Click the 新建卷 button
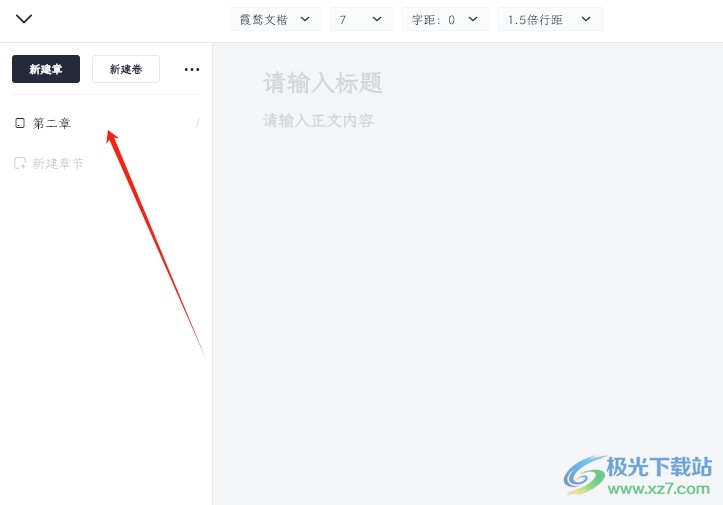Image resolution: width=723 pixels, height=505 pixels. click(x=126, y=69)
